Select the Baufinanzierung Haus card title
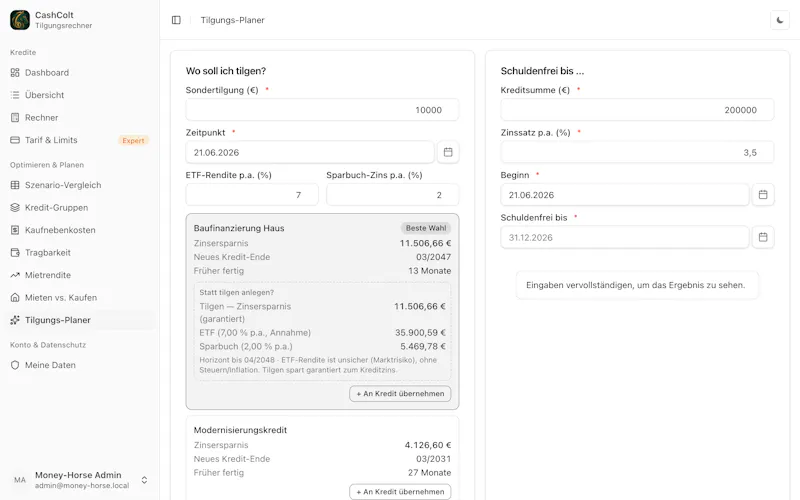 pyautogui.click(x=239, y=228)
